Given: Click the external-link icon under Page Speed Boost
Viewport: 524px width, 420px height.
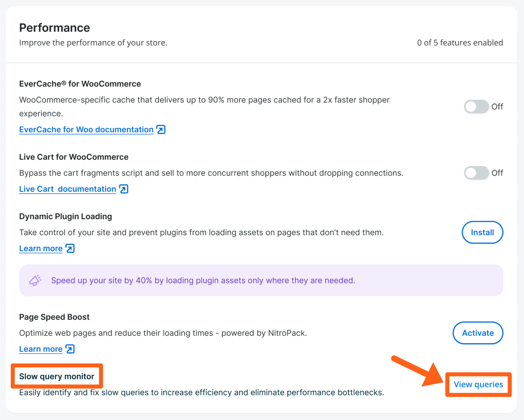Looking at the screenshot, I should tap(70, 349).
